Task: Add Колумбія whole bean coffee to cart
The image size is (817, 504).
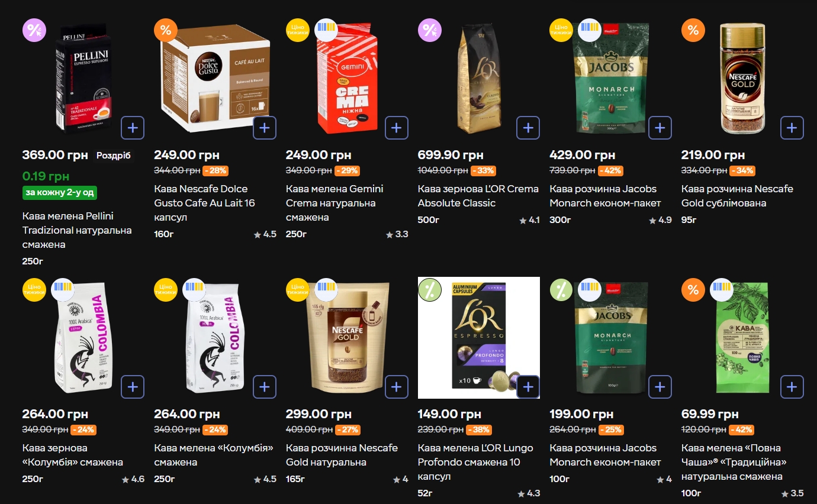Action: [133, 387]
